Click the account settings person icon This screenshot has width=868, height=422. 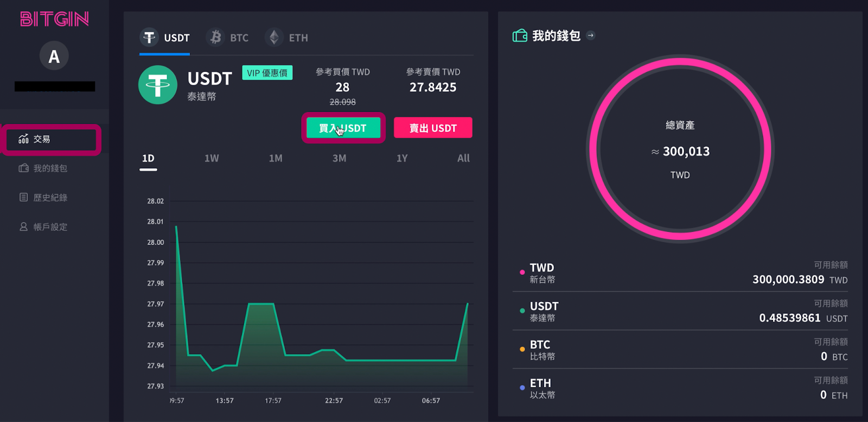point(23,226)
